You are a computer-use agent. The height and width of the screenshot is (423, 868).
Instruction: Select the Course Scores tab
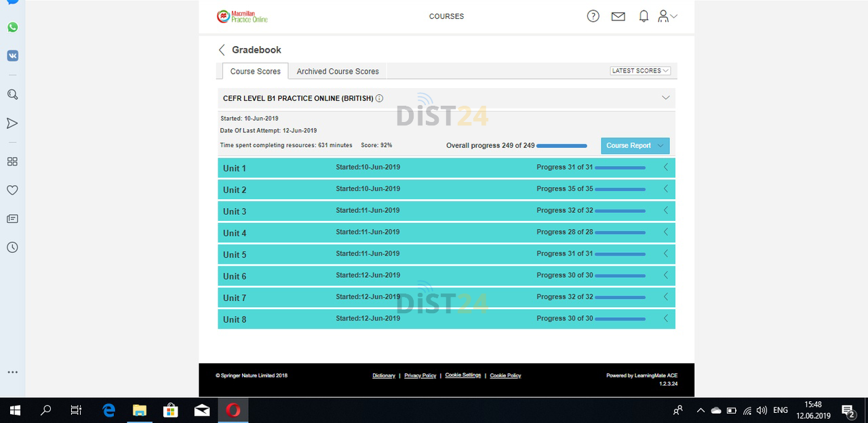click(x=255, y=70)
